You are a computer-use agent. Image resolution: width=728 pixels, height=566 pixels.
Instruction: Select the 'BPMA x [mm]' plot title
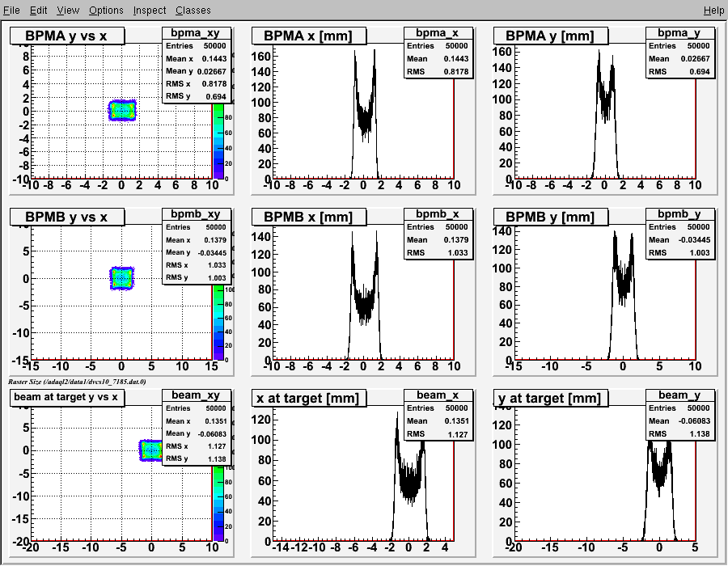click(309, 36)
